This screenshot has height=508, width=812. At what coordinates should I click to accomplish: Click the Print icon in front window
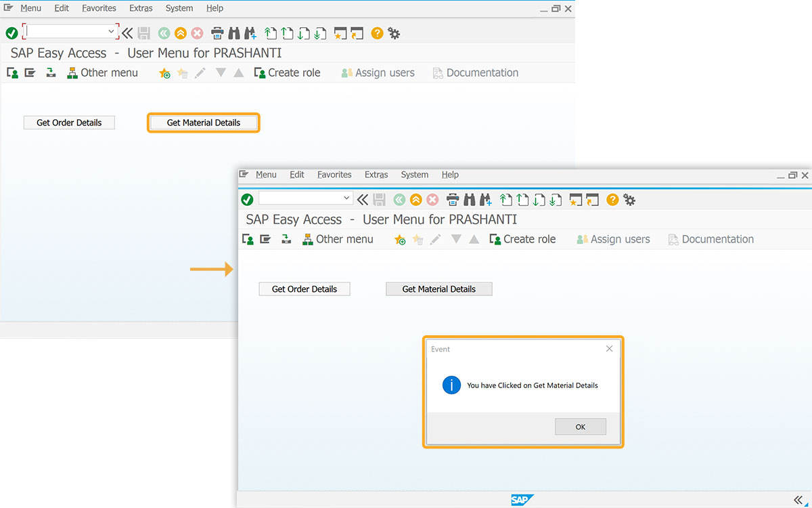(x=453, y=199)
